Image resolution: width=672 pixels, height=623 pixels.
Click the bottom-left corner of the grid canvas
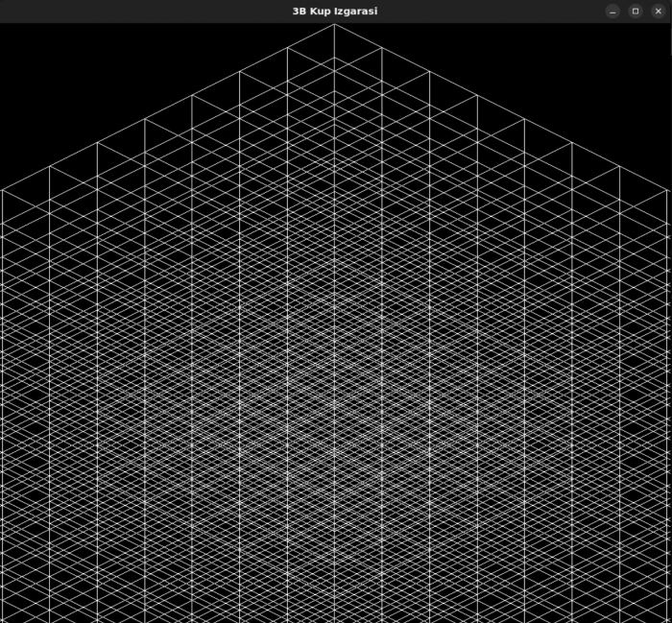click(3, 619)
